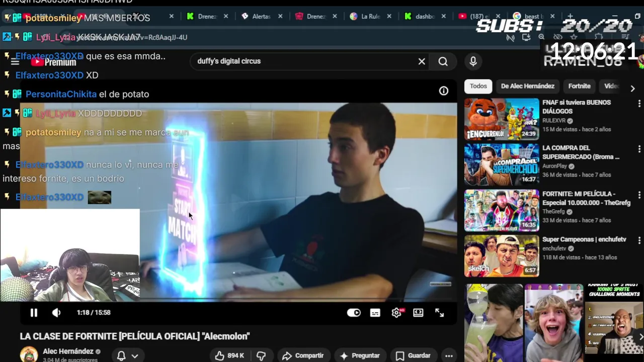Open the Fortnite película 16:35 thumbnail

click(x=502, y=210)
